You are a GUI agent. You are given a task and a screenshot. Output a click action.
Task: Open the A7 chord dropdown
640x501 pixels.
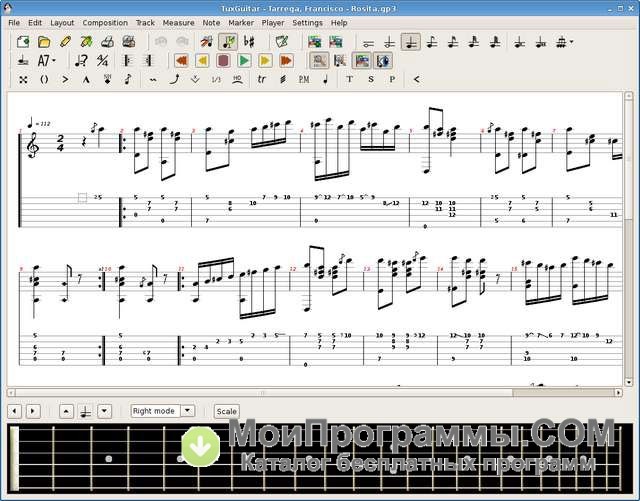(x=54, y=61)
